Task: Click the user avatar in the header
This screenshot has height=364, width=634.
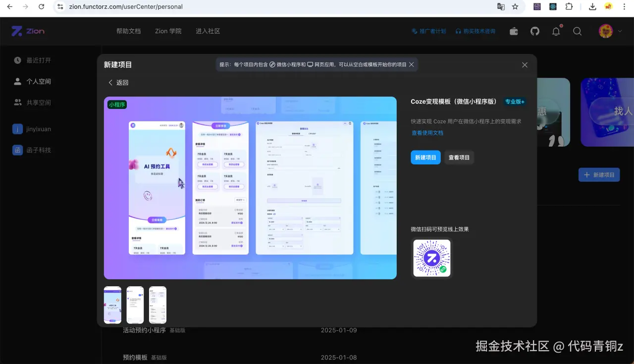Action: [606, 31]
